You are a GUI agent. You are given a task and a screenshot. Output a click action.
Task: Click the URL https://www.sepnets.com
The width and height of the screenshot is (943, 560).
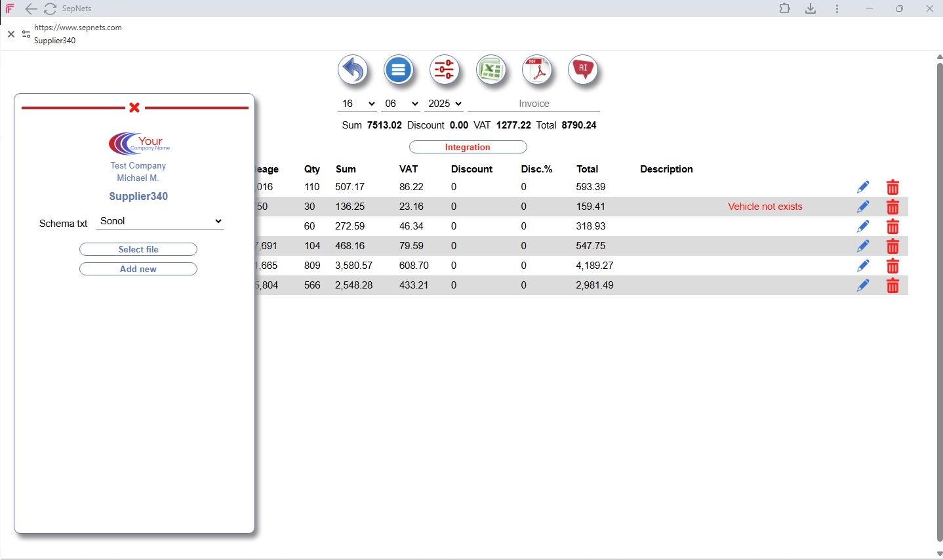click(x=78, y=28)
